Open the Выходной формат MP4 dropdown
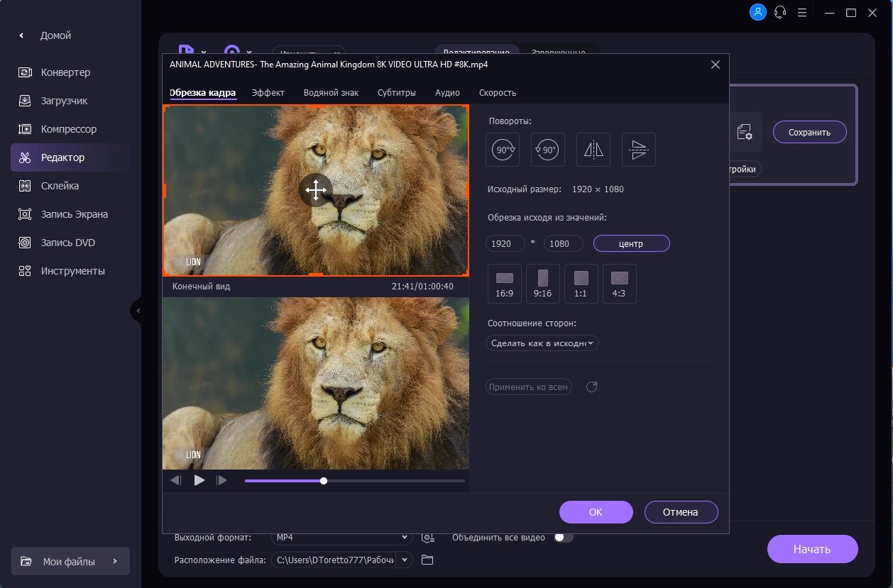The width and height of the screenshot is (893, 588). [341, 538]
